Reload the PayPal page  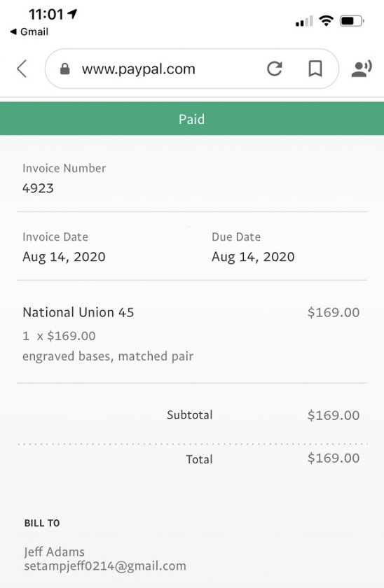[275, 69]
